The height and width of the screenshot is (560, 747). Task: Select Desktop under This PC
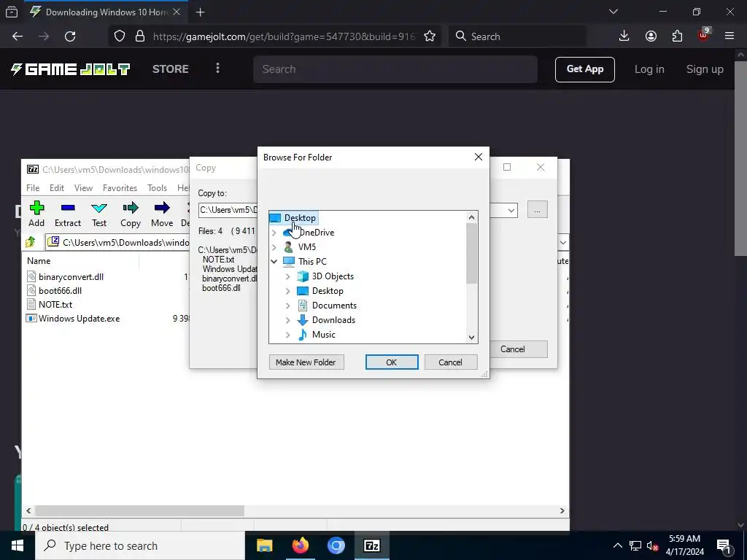(x=328, y=291)
